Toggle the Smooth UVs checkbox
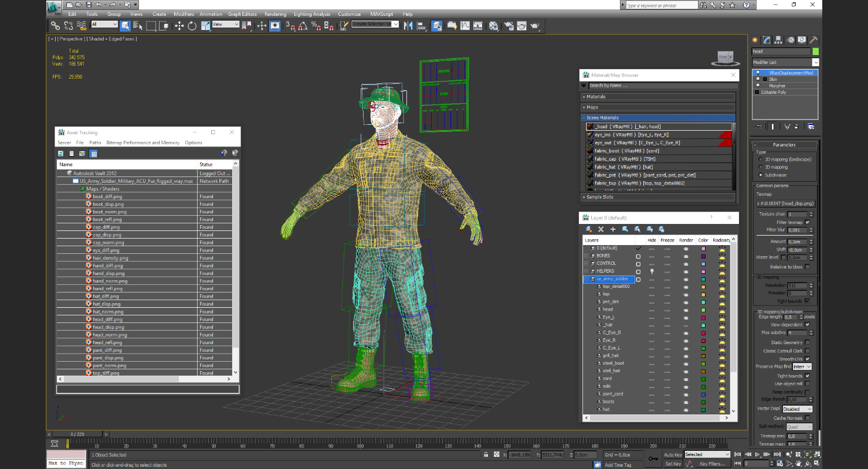The height and width of the screenshot is (469, 868). tap(808, 359)
